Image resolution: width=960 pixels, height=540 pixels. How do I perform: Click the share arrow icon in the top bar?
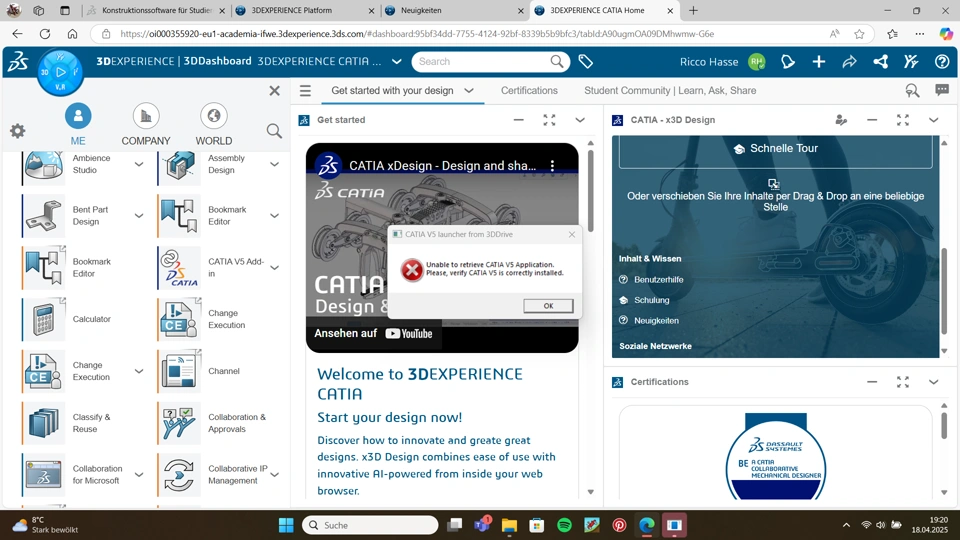pyautogui.click(x=849, y=61)
